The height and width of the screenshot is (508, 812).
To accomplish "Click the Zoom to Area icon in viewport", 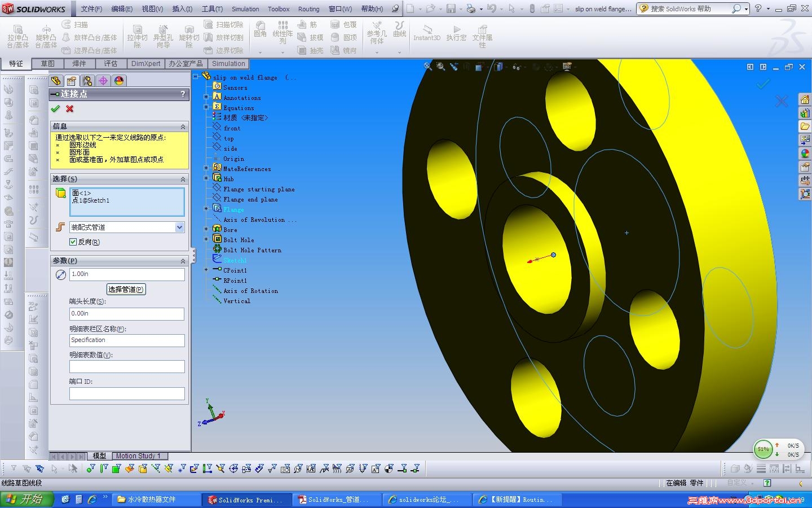I will click(x=441, y=67).
